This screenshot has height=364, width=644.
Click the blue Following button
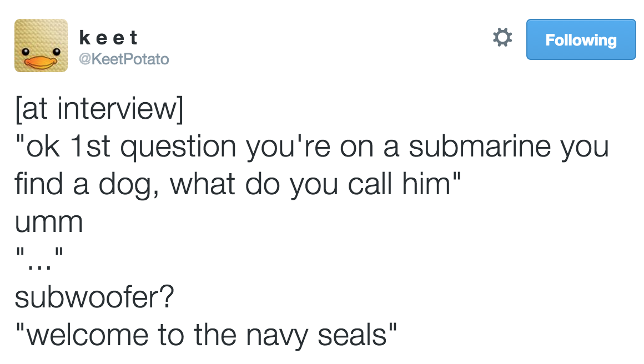click(581, 39)
